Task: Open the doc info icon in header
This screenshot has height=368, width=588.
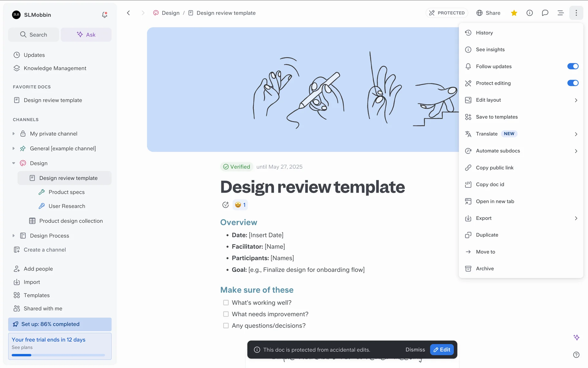Action: (x=530, y=13)
